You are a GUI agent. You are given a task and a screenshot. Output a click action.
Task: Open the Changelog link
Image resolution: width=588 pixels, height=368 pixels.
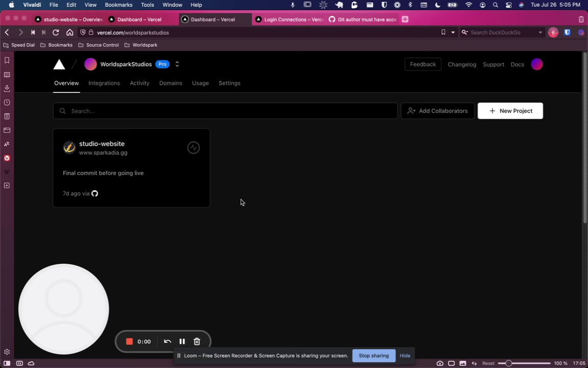(461, 64)
